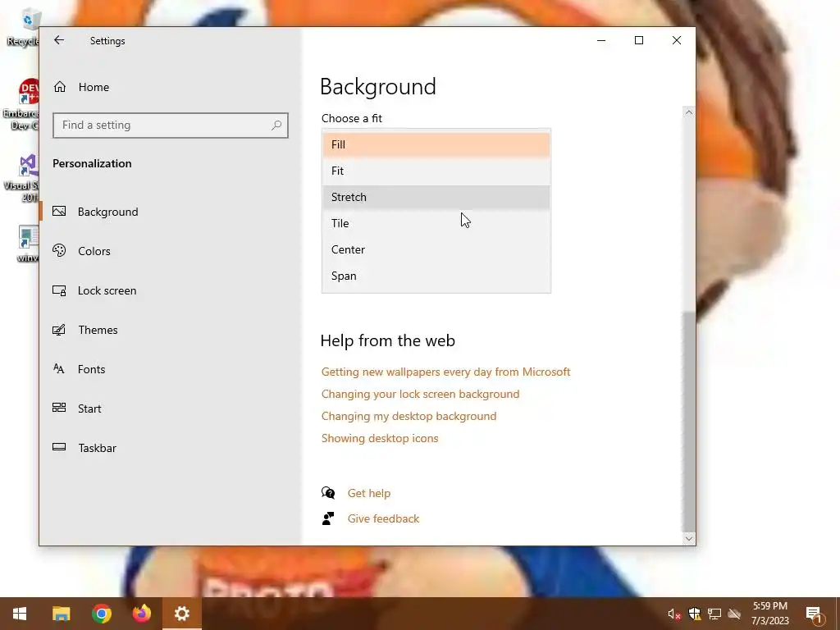Minimize the Settings window

pyautogui.click(x=601, y=40)
